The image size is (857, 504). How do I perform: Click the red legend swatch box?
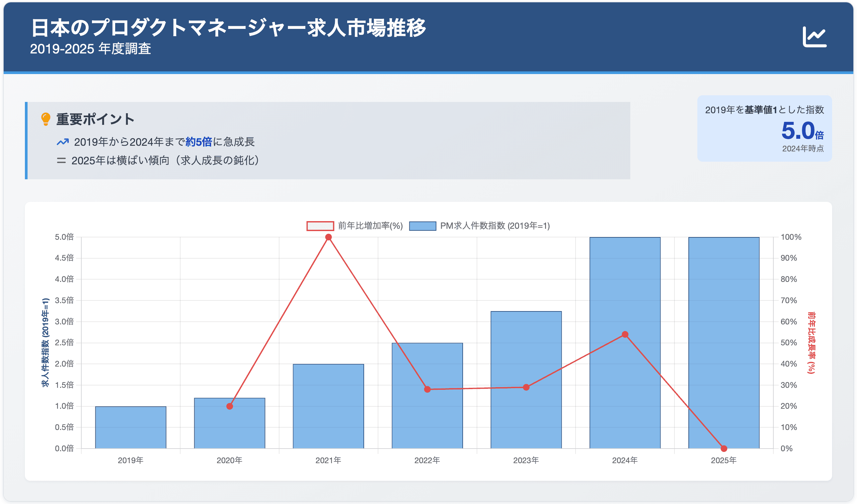320,226
